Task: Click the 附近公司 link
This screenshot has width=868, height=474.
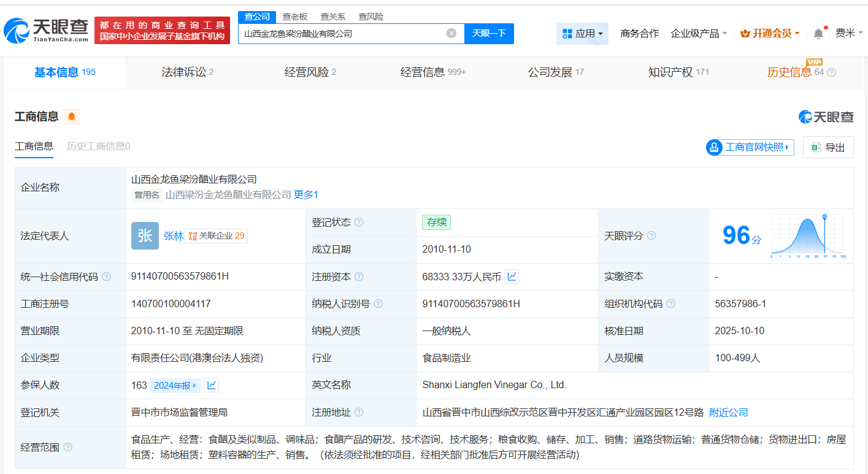Action: (728, 413)
